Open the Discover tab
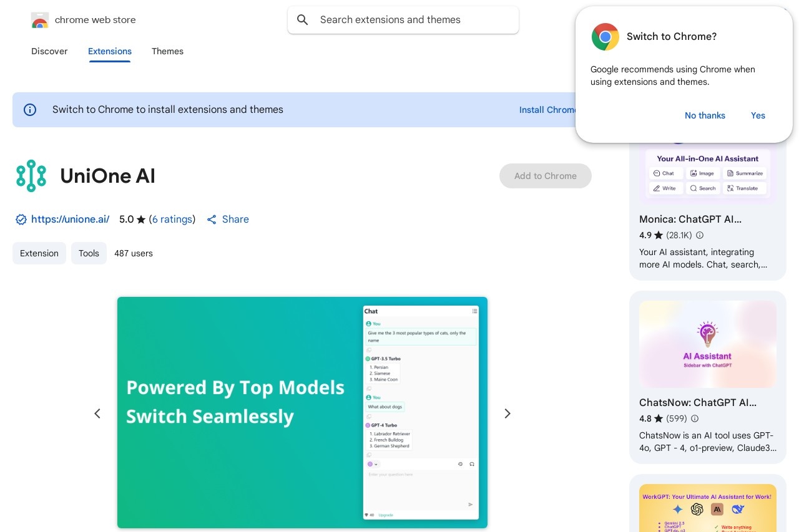 point(49,51)
